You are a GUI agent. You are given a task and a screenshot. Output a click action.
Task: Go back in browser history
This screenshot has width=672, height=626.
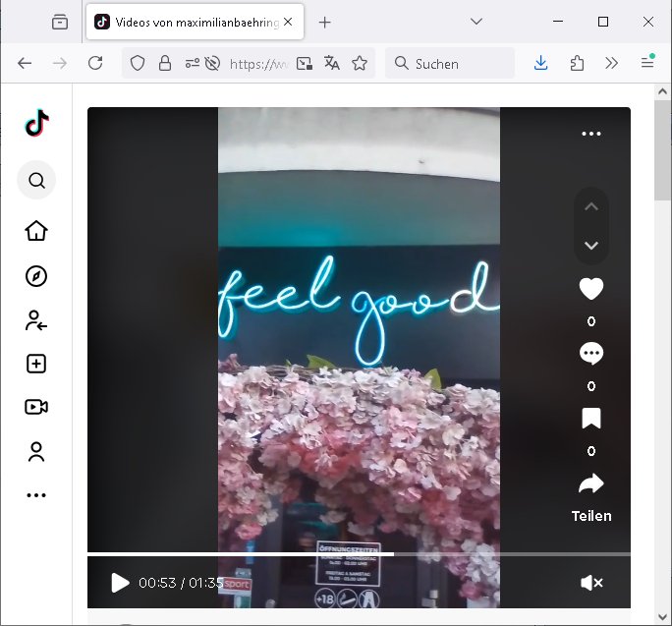(x=25, y=64)
